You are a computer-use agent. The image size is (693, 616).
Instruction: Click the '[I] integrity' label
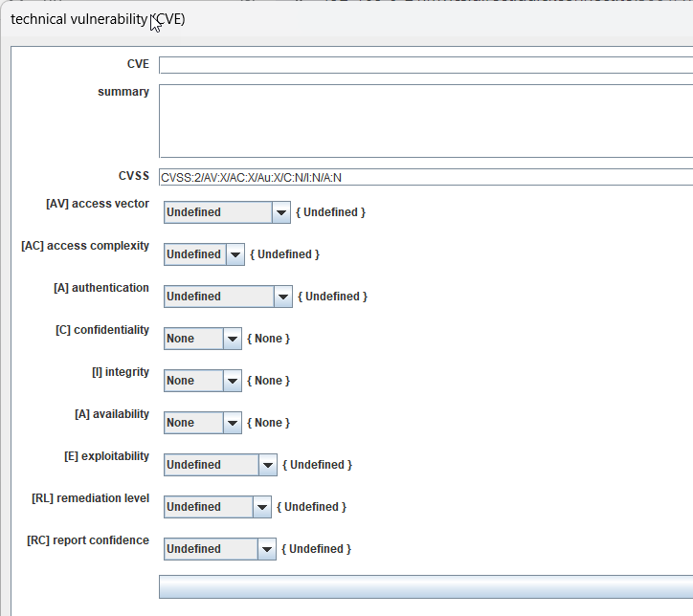(121, 372)
